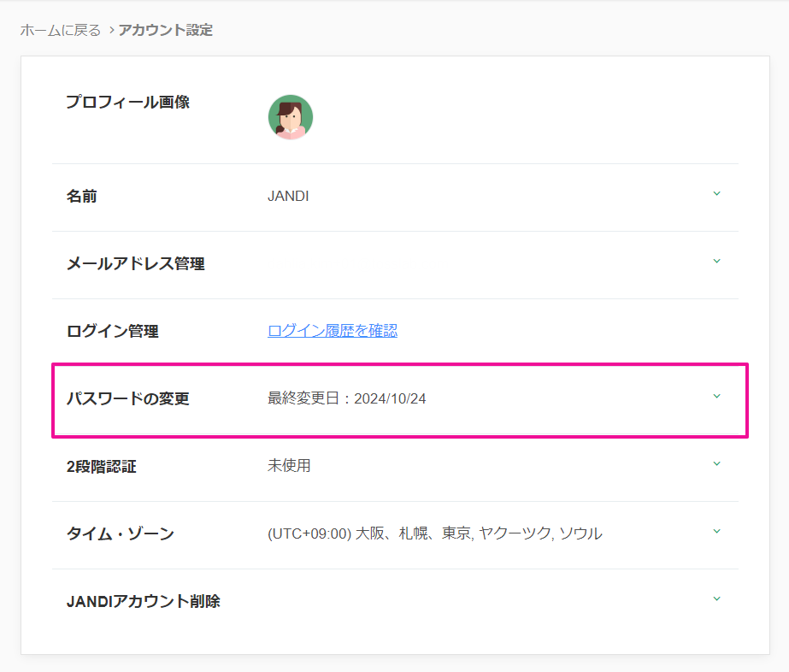
Task: Click the 最終変更日 date text
Action: [x=347, y=399]
